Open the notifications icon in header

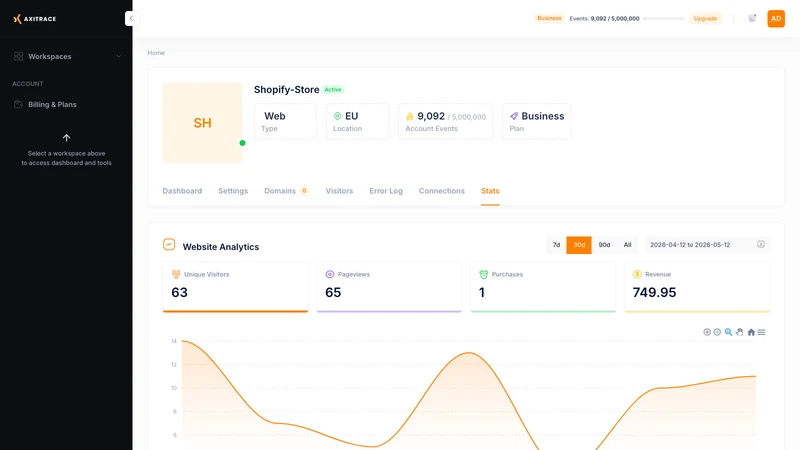tap(752, 18)
